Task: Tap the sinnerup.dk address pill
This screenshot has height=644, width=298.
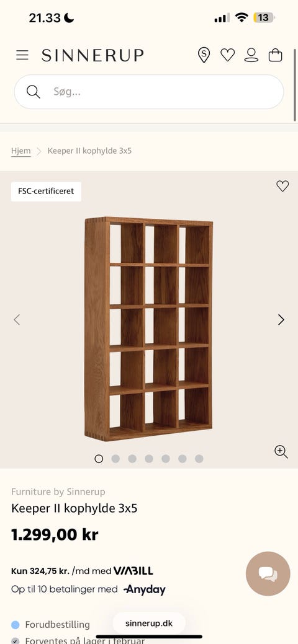Action: pos(149,623)
